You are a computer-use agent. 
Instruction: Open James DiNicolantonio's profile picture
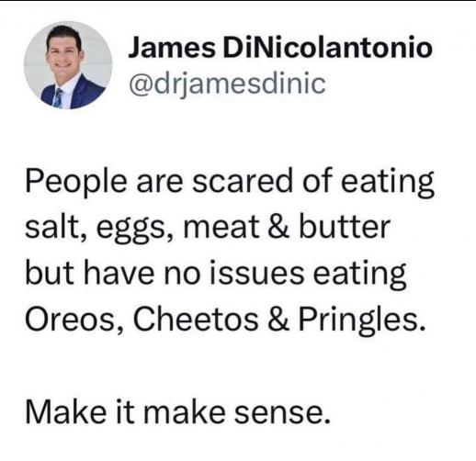click(x=68, y=65)
